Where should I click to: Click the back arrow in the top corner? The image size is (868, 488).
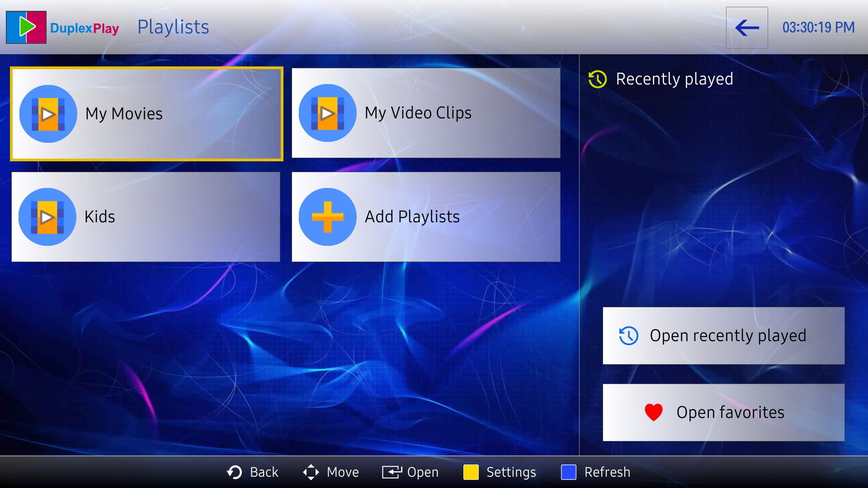click(747, 28)
